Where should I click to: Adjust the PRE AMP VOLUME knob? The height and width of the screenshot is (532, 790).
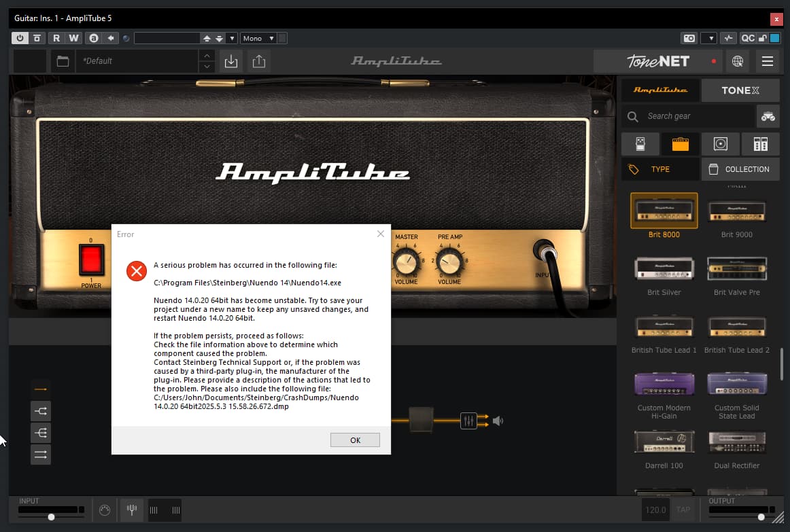tap(449, 262)
